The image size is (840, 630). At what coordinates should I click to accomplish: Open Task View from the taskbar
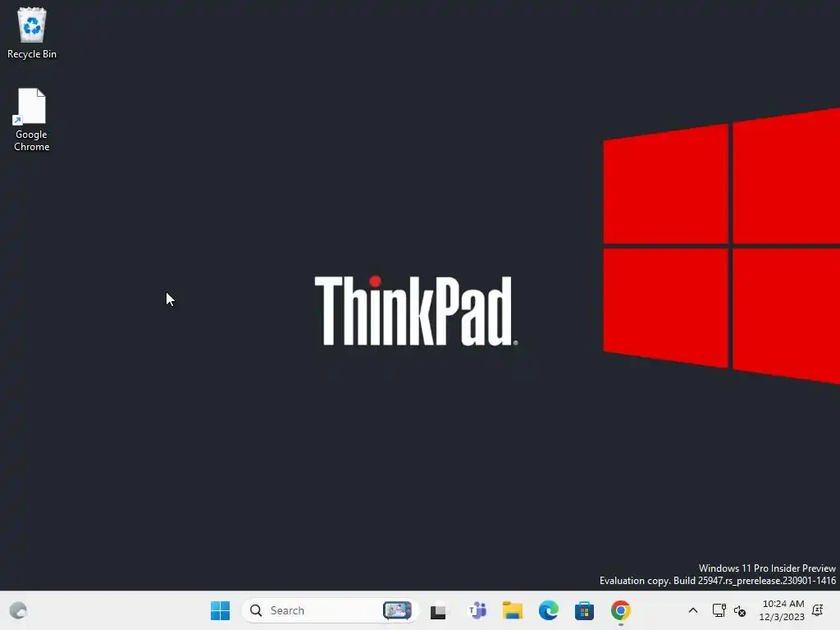tap(438, 610)
